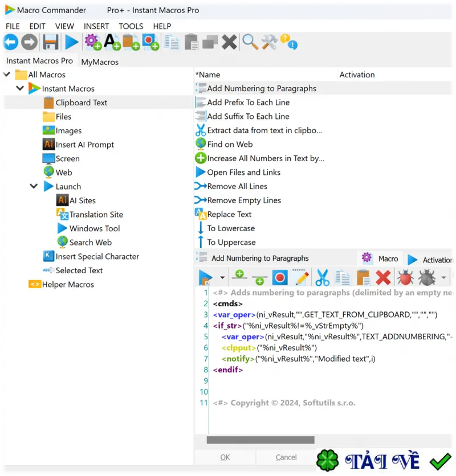Image resolution: width=456 pixels, height=476 pixels.
Task: Click the add command below icon in editor
Action: click(x=259, y=280)
